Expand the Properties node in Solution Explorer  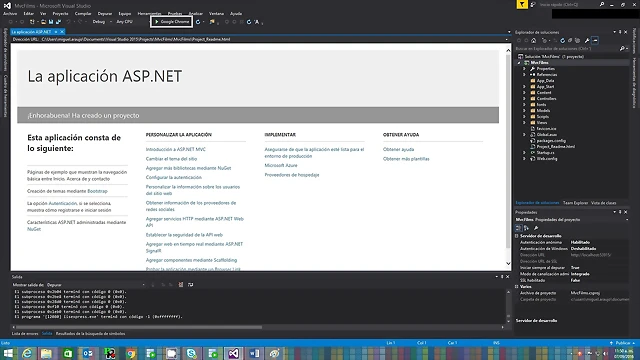[x=524, y=69]
